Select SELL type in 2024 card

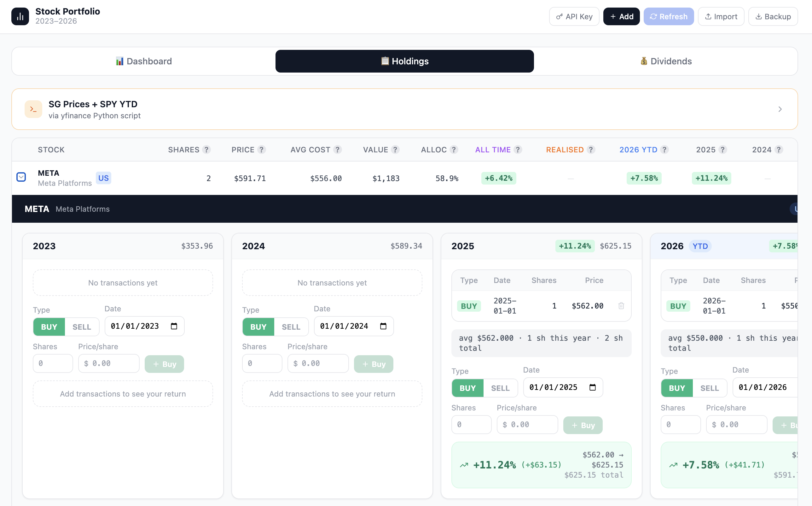tap(291, 327)
